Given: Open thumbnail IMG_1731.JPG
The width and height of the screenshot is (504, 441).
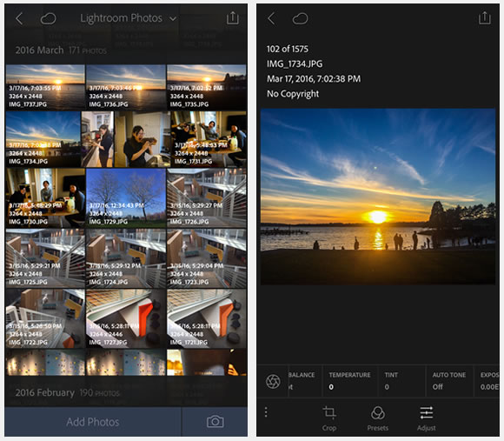Looking at the screenshot, I should click(x=209, y=139).
